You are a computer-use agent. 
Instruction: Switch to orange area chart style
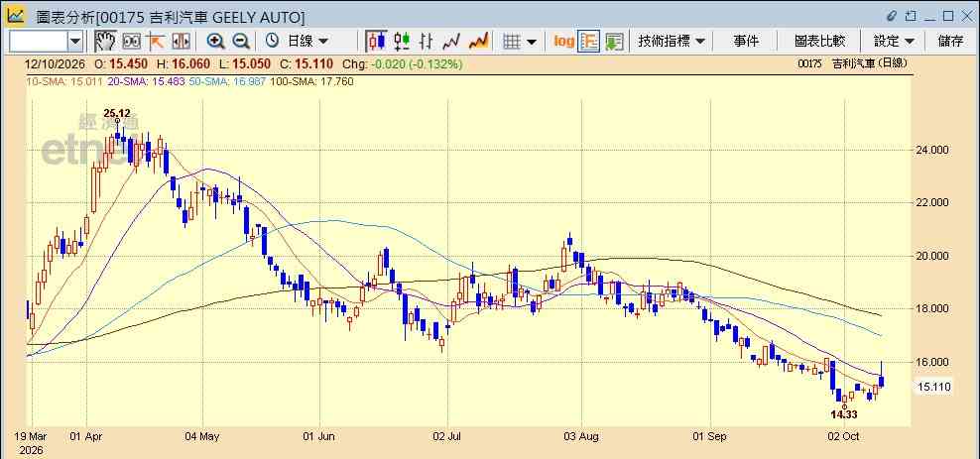tap(478, 42)
